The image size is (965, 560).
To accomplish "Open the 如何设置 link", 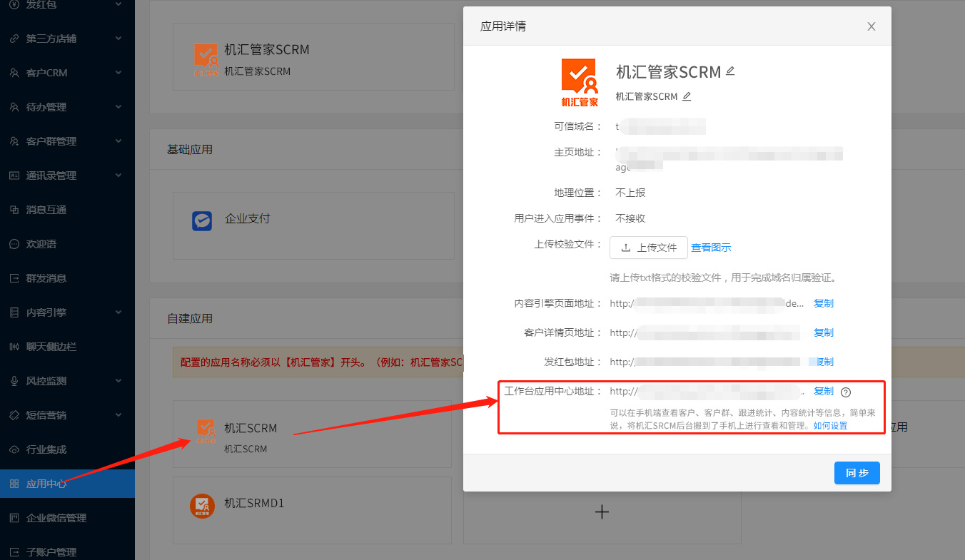I will click(830, 426).
